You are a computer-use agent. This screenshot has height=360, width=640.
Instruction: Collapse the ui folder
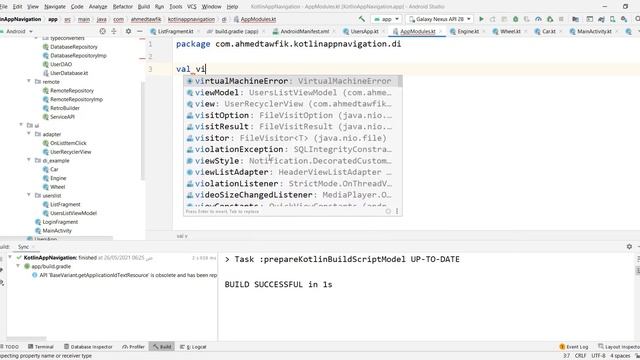[21, 125]
